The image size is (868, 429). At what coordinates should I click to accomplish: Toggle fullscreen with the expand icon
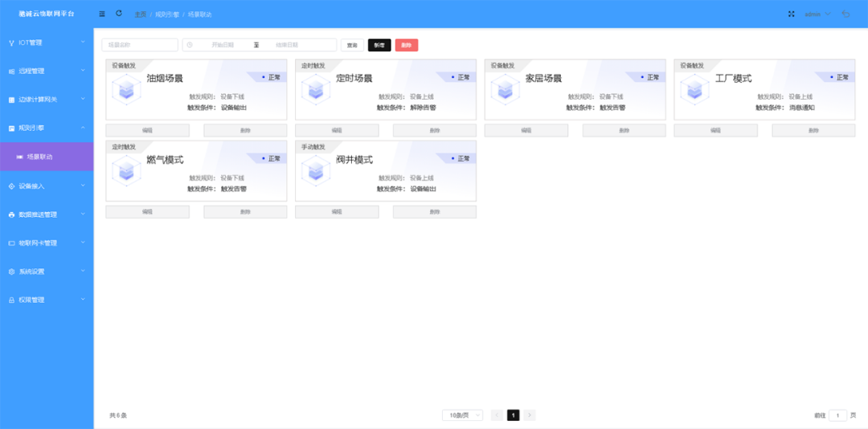tap(791, 14)
